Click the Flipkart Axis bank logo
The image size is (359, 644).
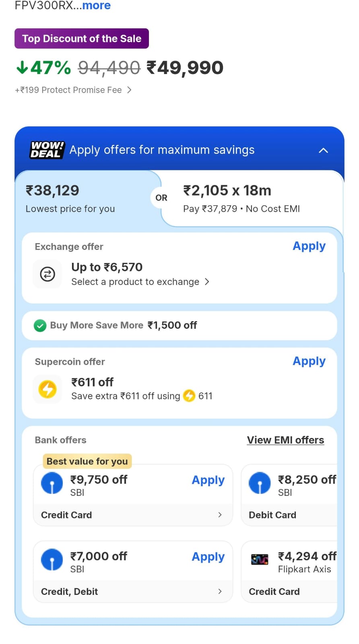(260, 559)
